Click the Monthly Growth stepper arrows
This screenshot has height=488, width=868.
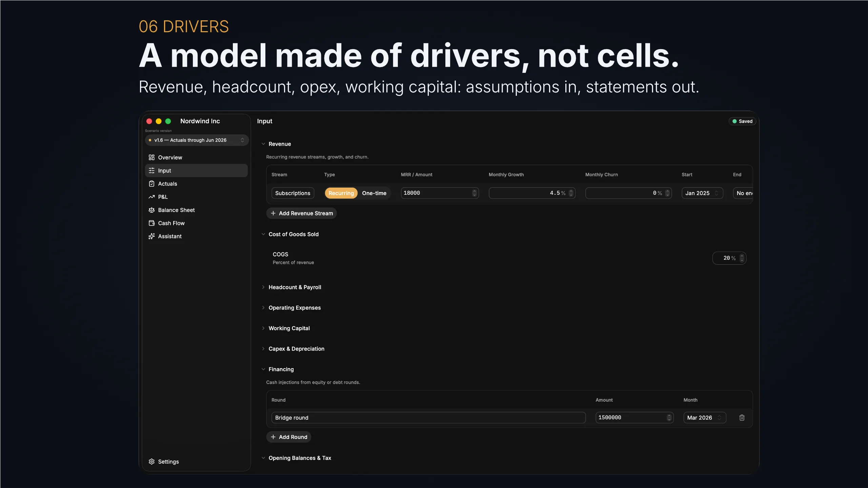point(571,193)
